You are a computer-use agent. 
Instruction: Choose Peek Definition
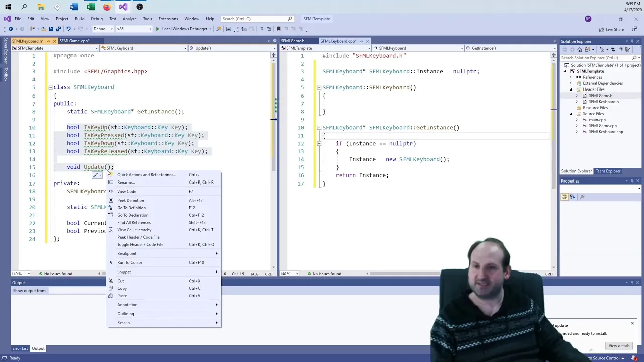(164, 200)
